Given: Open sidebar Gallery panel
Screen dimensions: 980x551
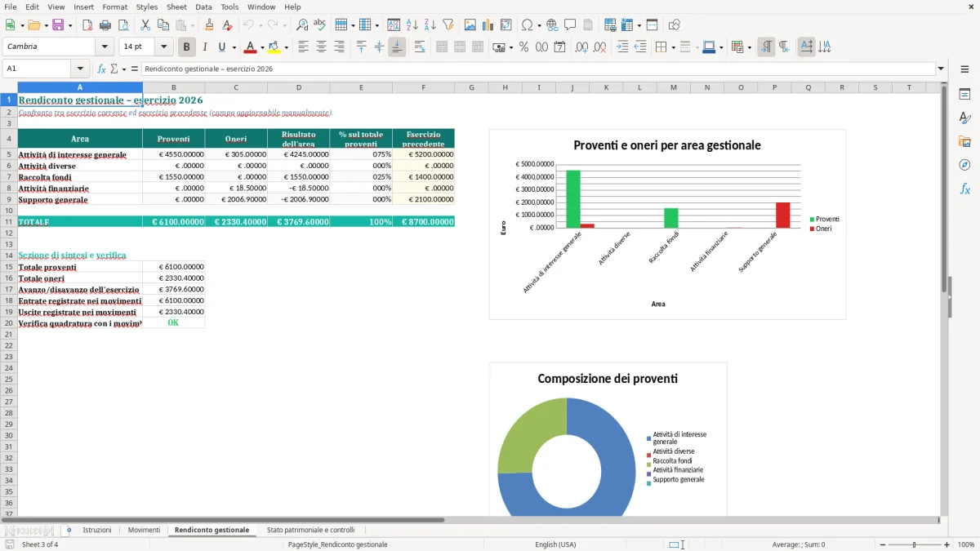Looking at the screenshot, I should click(x=964, y=141).
